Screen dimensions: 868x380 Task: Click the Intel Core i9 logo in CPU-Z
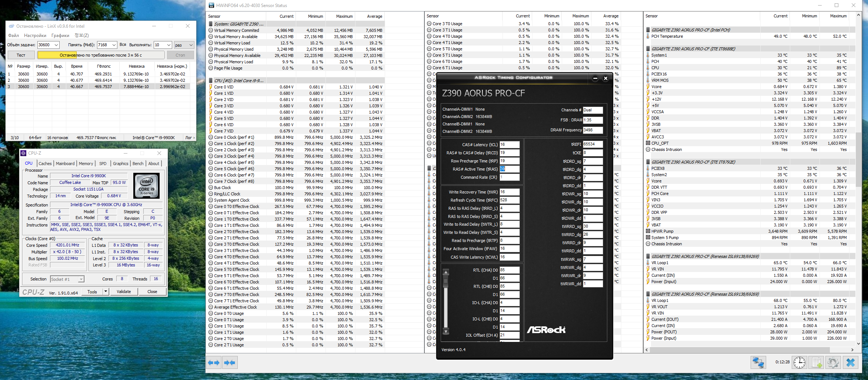tap(146, 186)
